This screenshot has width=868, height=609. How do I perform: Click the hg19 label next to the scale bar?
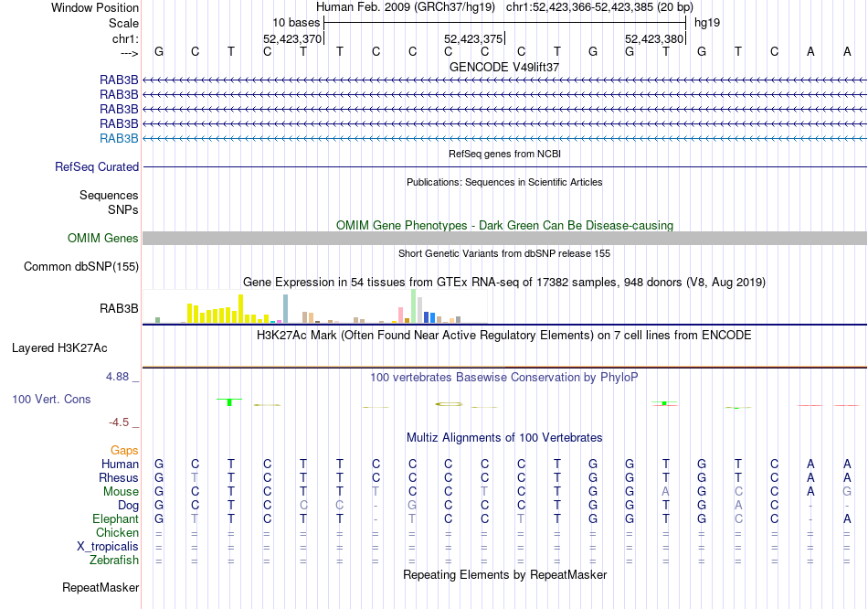click(x=707, y=23)
